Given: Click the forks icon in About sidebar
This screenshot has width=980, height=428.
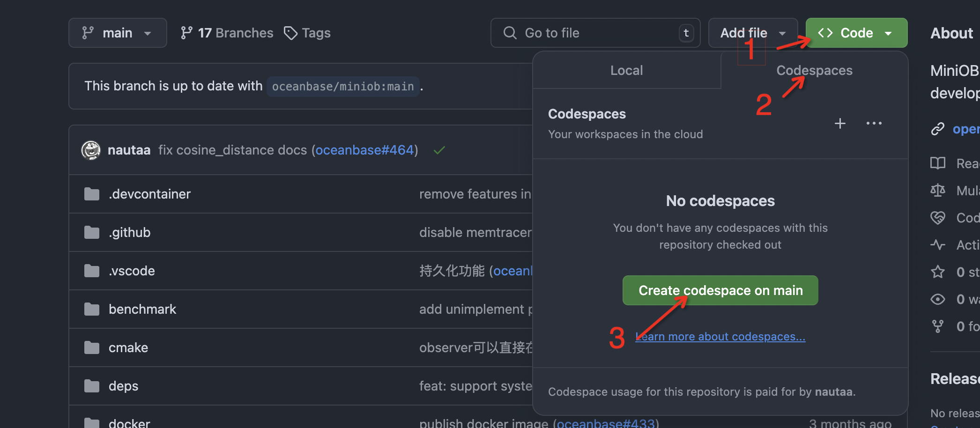Looking at the screenshot, I should (x=937, y=326).
